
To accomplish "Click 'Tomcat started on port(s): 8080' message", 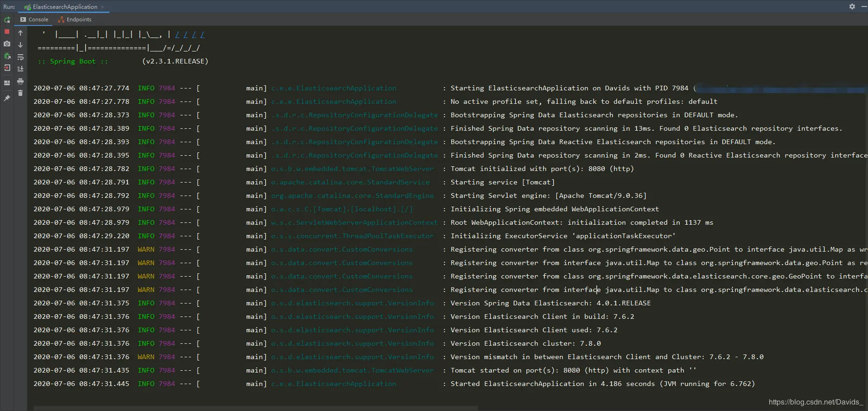I will pos(574,370).
